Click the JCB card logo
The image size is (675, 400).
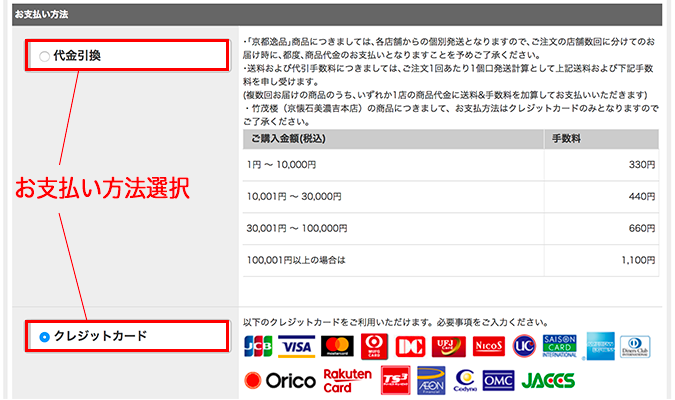pos(258,346)
